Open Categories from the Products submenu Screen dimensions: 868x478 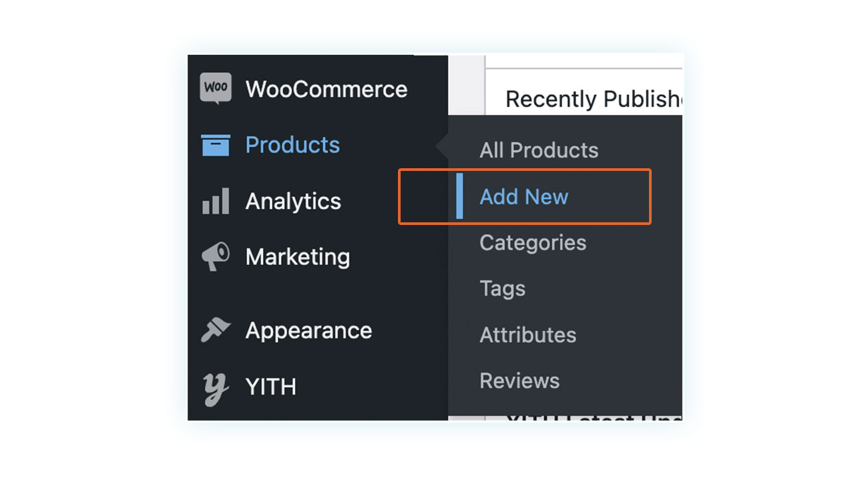[x=533, y=242]
